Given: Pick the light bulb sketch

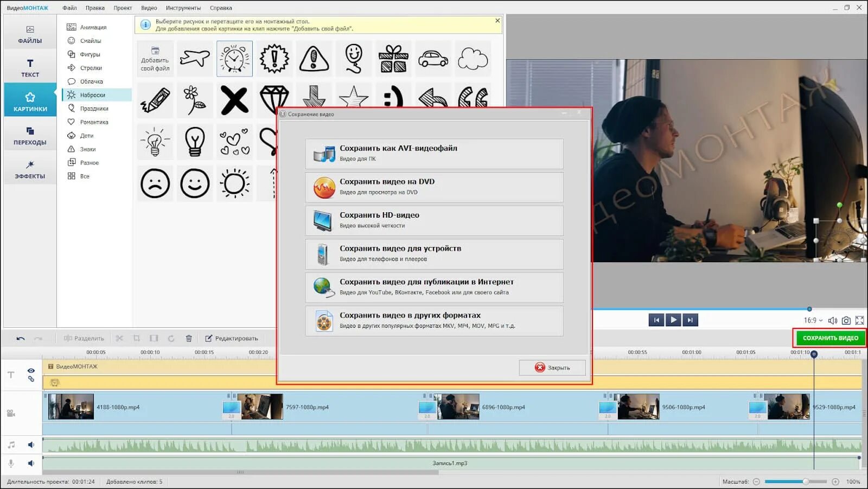Looking at the screenshot, I should tap(195, 142).
